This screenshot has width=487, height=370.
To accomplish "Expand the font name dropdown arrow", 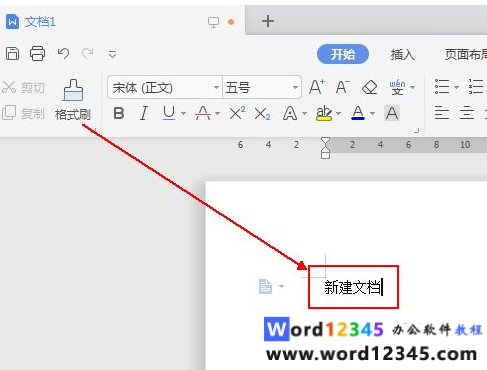I will (216, 88).
